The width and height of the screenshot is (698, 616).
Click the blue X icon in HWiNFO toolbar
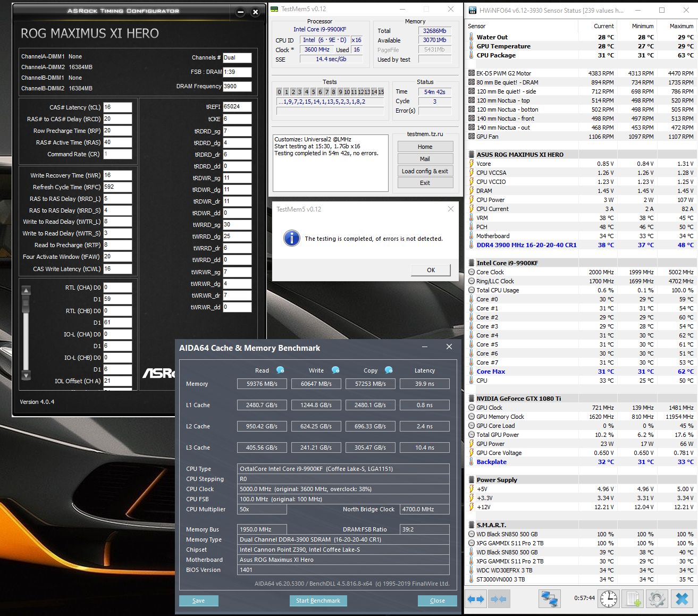click(x=682, y=599)
